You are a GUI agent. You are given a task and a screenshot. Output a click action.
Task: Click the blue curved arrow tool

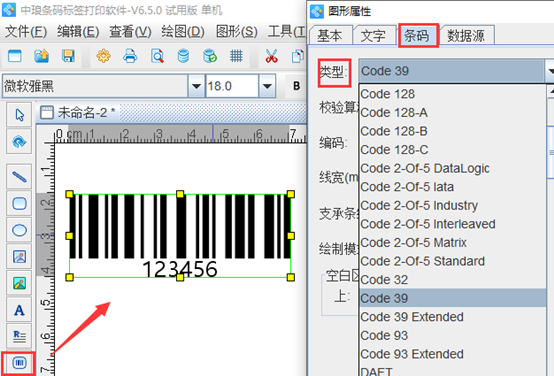click(x=19, y=142)
